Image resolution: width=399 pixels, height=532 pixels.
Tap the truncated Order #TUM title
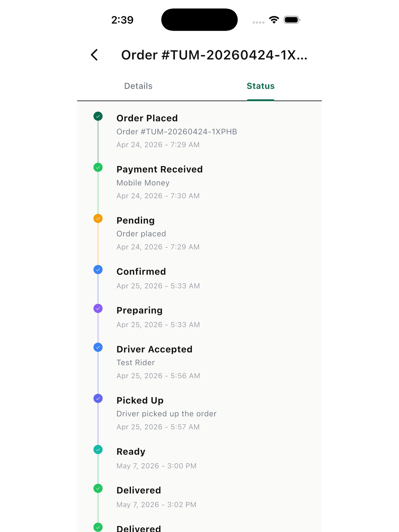(x=214, y=55)
